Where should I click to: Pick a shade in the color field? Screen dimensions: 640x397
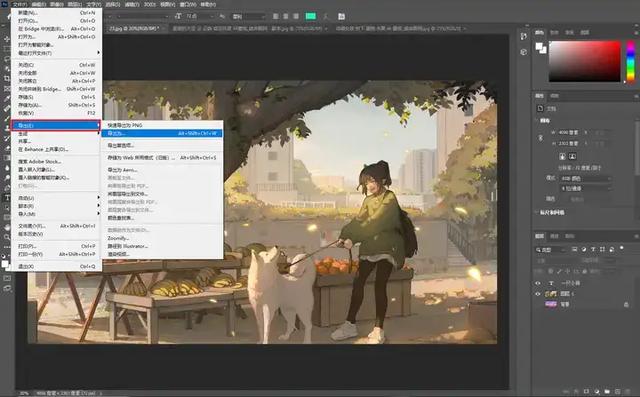tap(584, 61)
